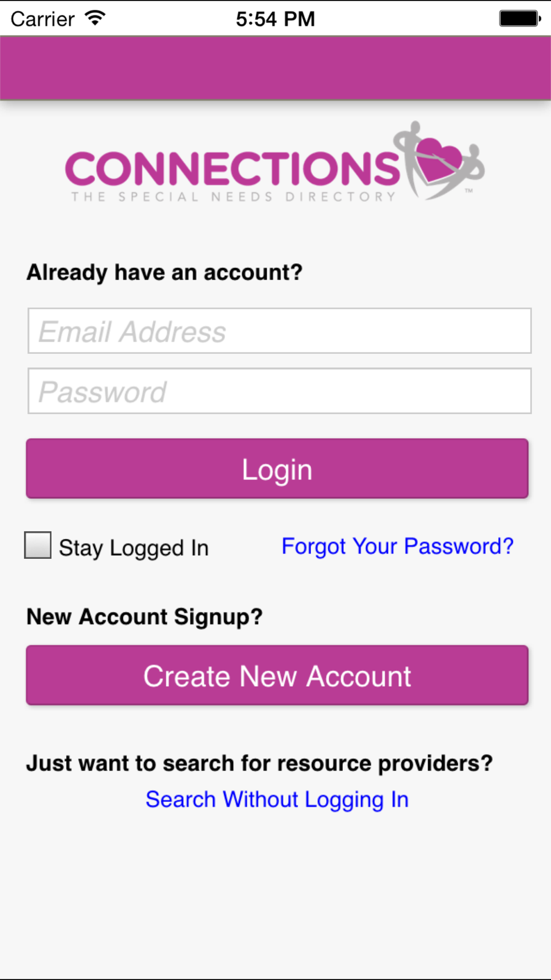Tap the purple Login button

(x=277, y=469)
